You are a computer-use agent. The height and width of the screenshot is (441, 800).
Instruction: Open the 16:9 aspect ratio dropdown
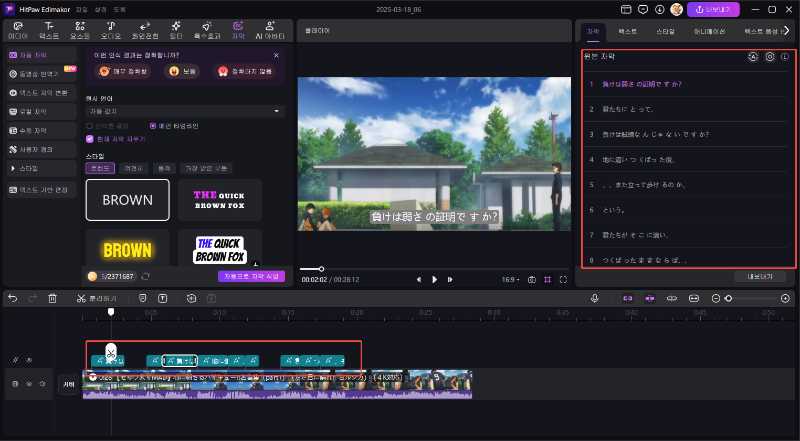point(510,279)
